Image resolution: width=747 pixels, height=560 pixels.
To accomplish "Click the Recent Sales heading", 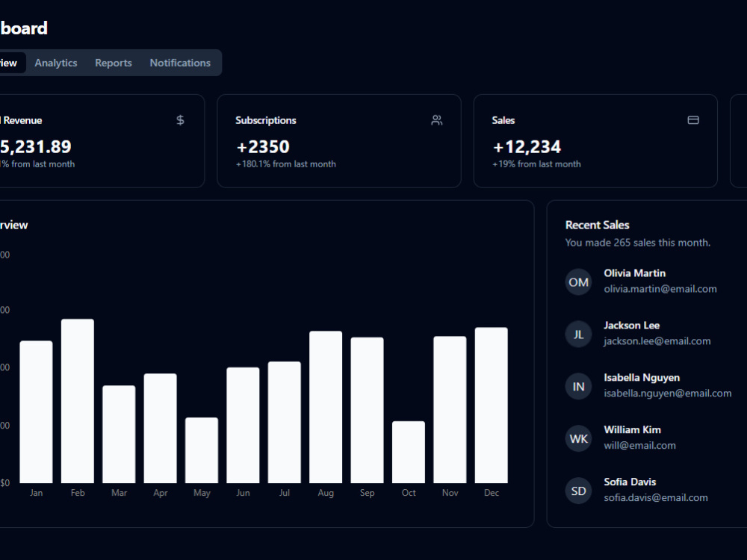I will point(598,225).
